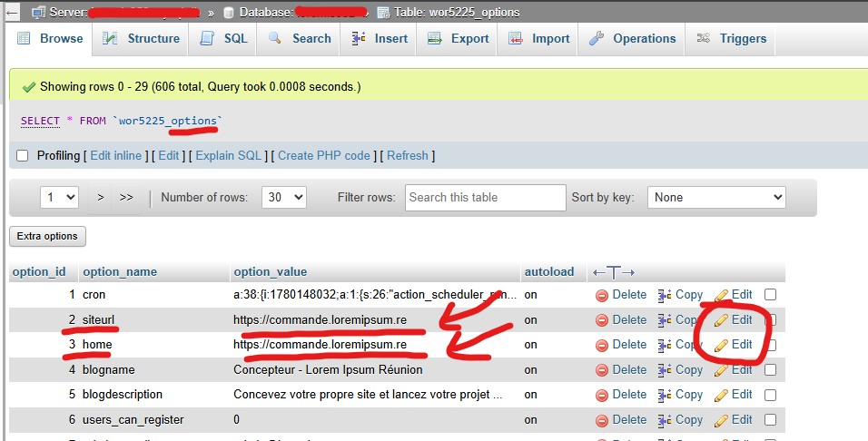This screenshot has height=441, width=868.
Task: Click the collapse navigation arrow icon
Action: tap(11, 12)
